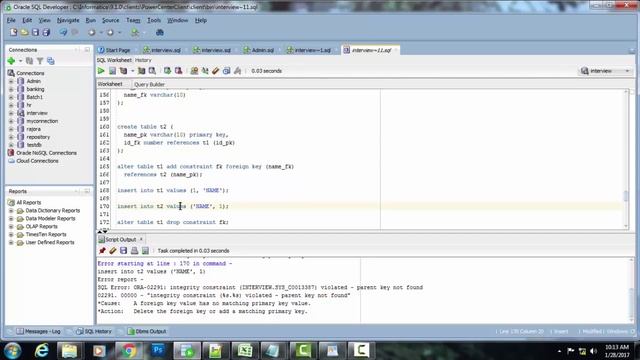Print the Script Output with the printer icon
Screen dimensions: 640x360
pyautogui.click(x=134, y=251)
